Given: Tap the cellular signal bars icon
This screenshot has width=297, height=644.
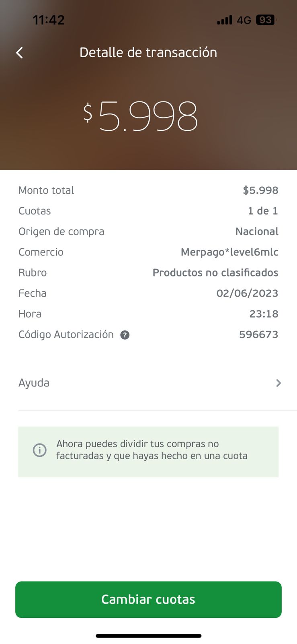Looking at the screenshot, I should tap(224, 20).
